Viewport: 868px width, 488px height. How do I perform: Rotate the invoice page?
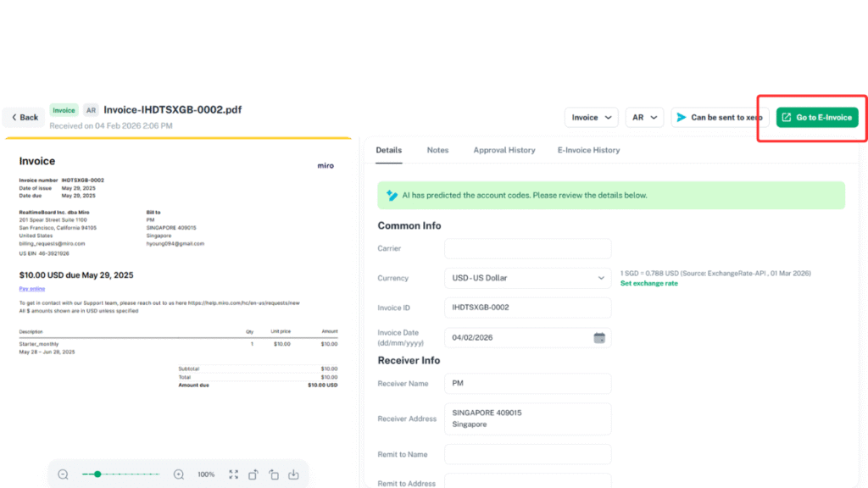[253, 474]
